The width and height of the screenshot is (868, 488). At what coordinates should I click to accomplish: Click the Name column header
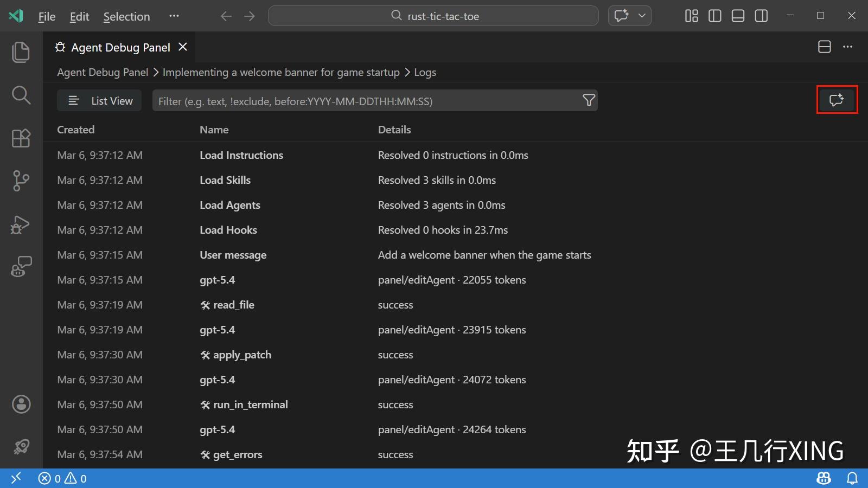click(x=214, y=130)
